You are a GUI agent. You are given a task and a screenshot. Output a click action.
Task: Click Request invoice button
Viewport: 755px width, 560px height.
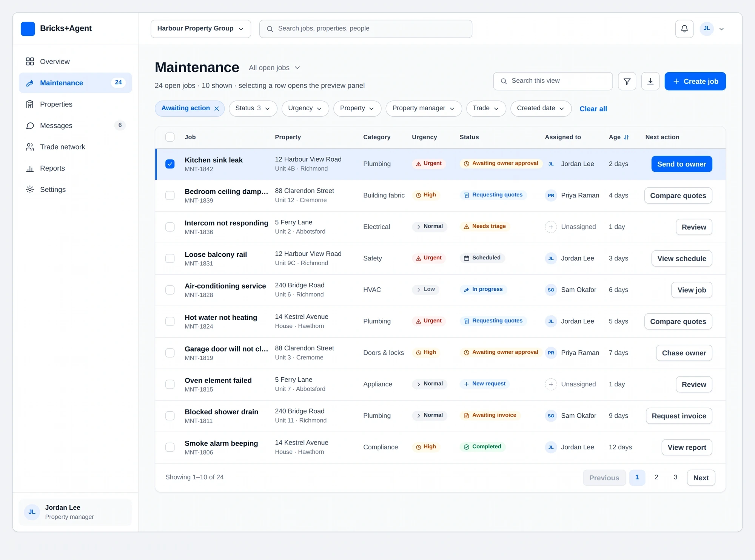point(679,416)
